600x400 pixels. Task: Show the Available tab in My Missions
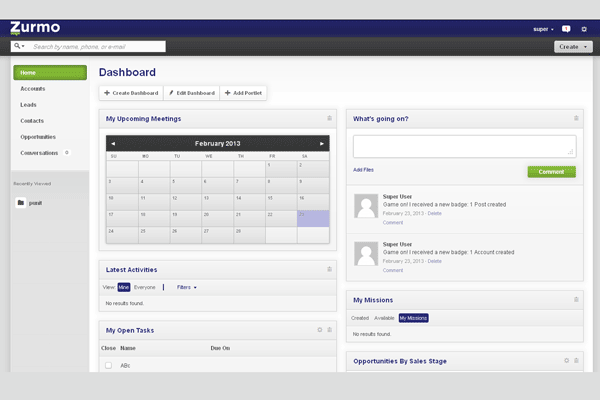pyautogui.click(x=384, y=318)
